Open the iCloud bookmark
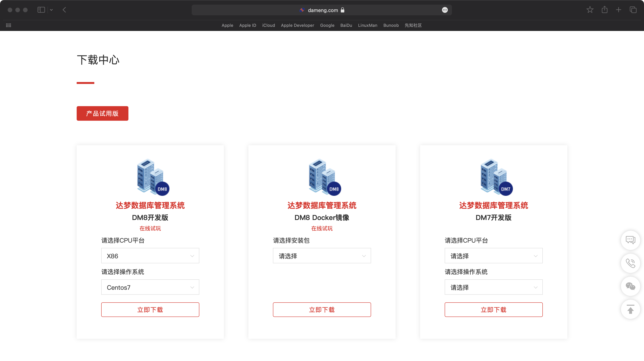The height and width of the screenshot is (361, 644). point(269,25)
